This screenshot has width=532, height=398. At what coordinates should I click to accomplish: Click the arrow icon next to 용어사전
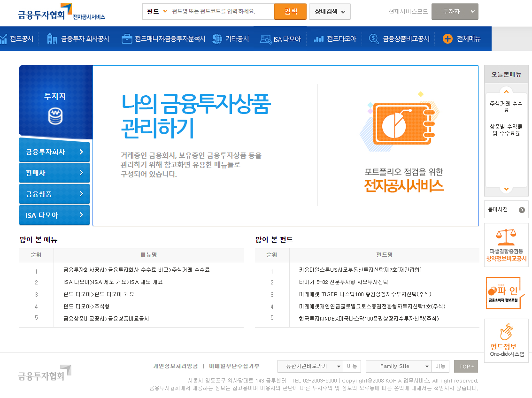[522, 210]
